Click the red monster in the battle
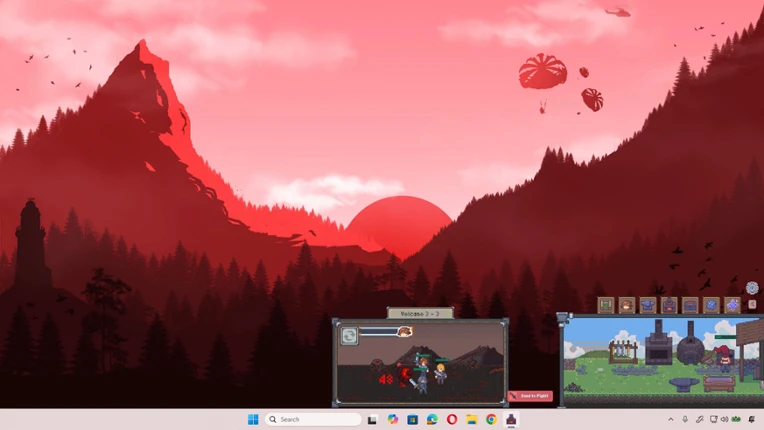The image size is (764, 430). 405,375
